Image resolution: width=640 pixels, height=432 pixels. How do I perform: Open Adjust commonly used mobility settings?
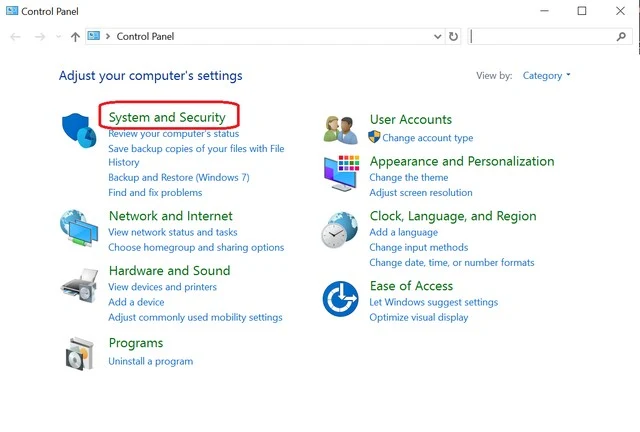point(196,317)
